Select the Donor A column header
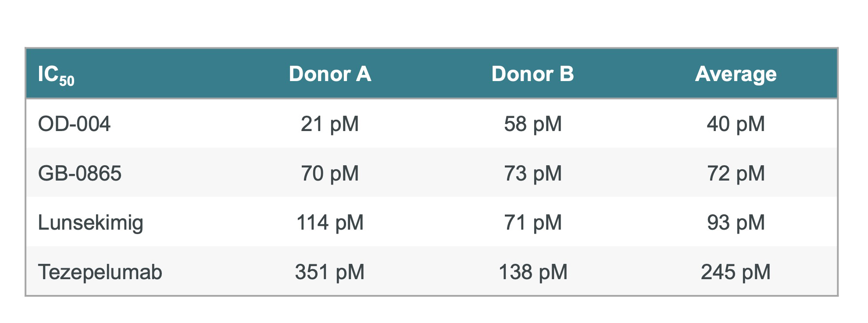The image size is (868, 323). (330, 74)
